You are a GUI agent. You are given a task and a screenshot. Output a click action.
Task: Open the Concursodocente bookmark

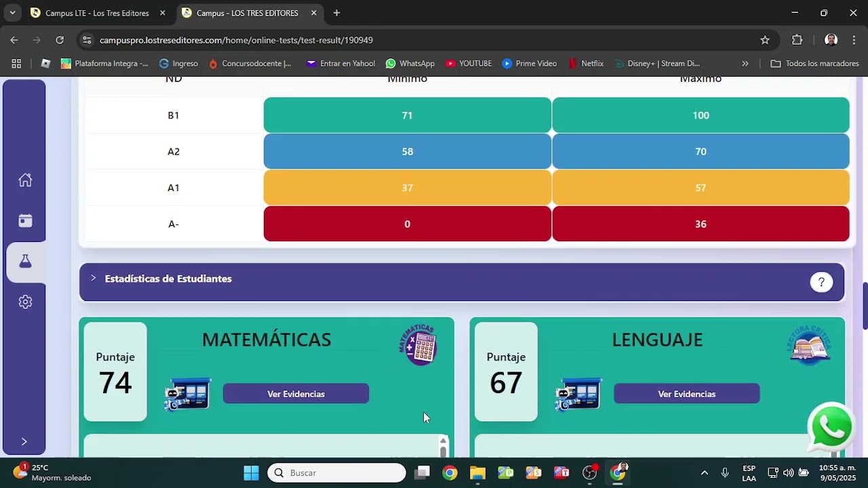250,64
